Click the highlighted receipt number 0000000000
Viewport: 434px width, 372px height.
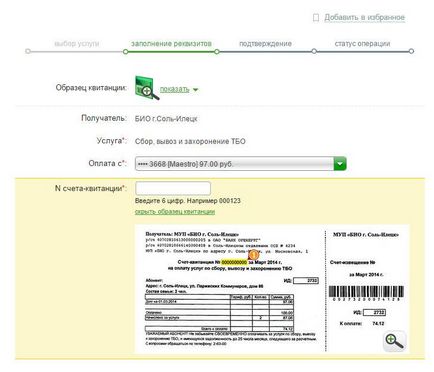(x=235, y=262)
